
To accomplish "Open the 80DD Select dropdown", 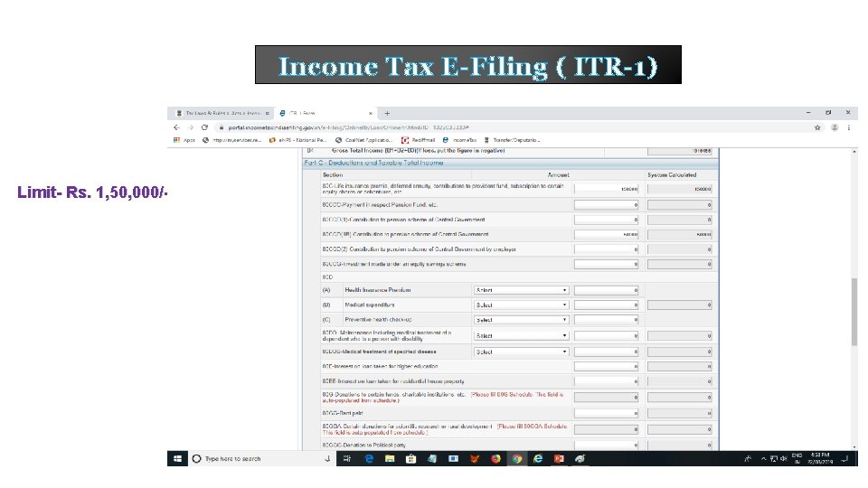I will (521, 335).
